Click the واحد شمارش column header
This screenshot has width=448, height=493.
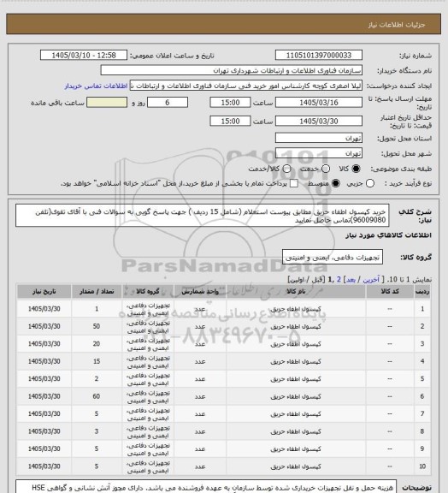click(x=200, y=292)
